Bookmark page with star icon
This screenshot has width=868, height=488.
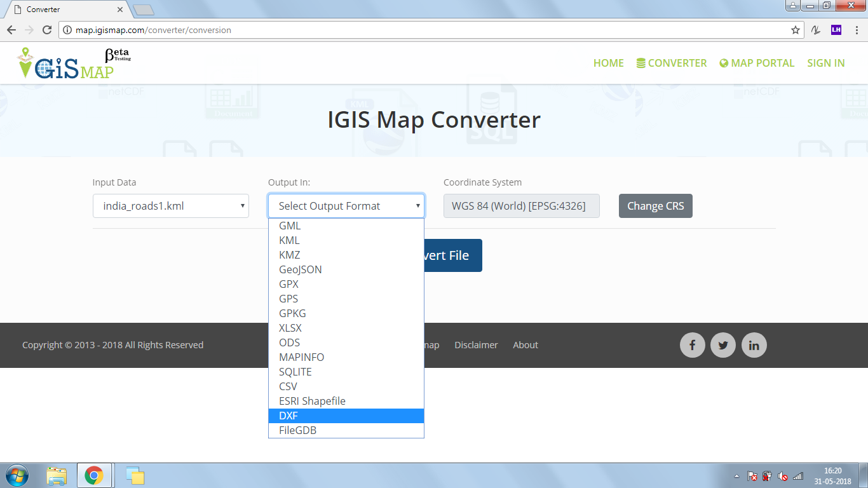pos(795,30)
